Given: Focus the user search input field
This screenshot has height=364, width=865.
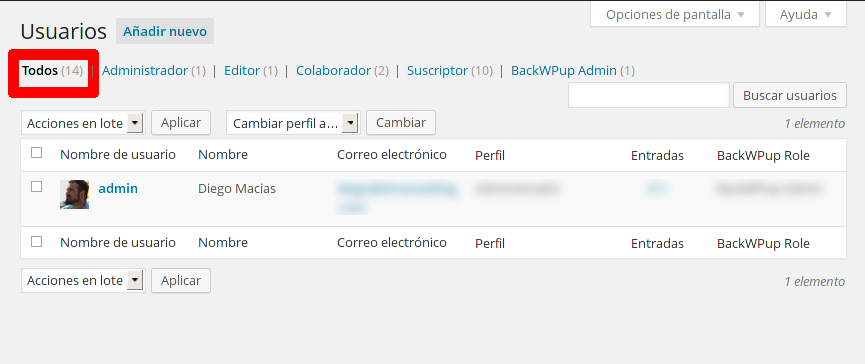Looking at the screenshot, I should [x=649, y=95].
